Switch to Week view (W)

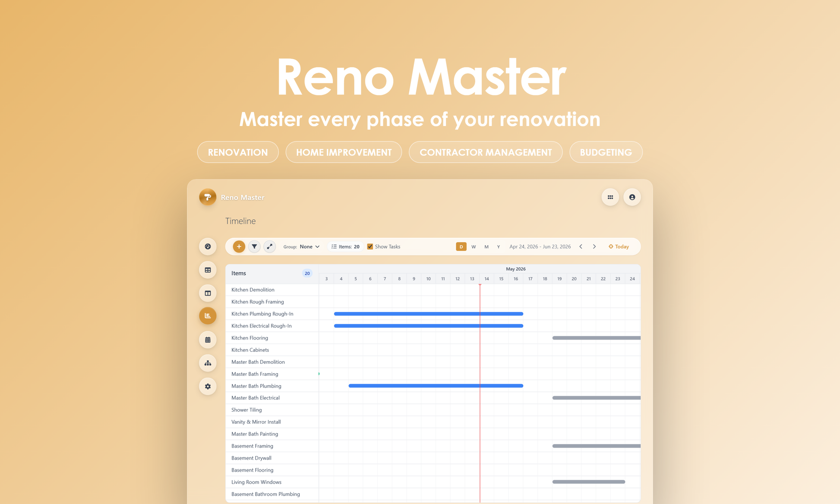(474, 247)
